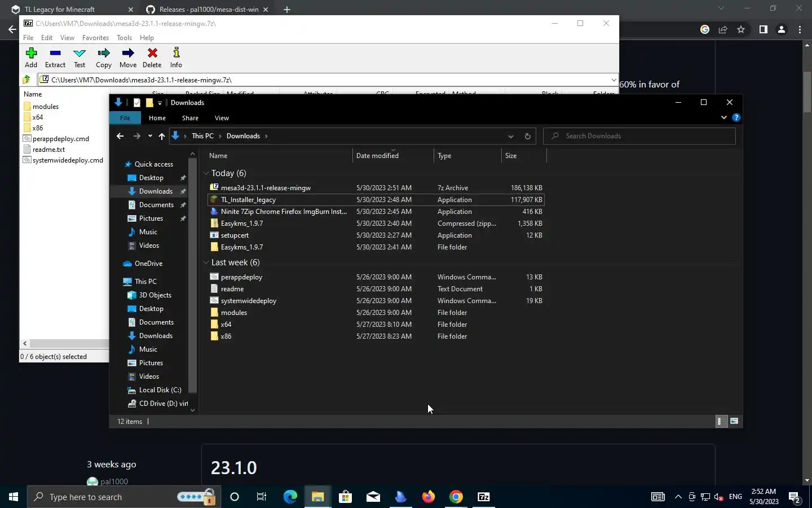The height and width of the screenshot is (508, 812).
Task: Open the View menu in 7-Zip
Action: click(67, 38)
